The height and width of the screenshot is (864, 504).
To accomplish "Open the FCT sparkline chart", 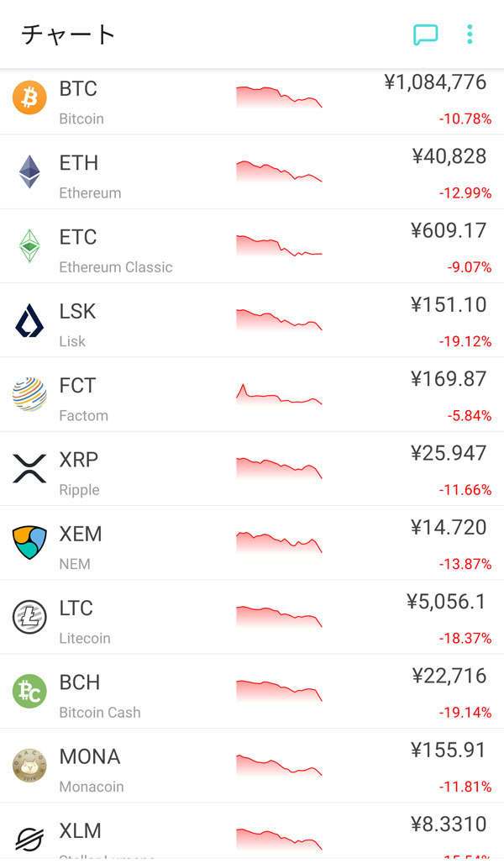I will [279, 394].
